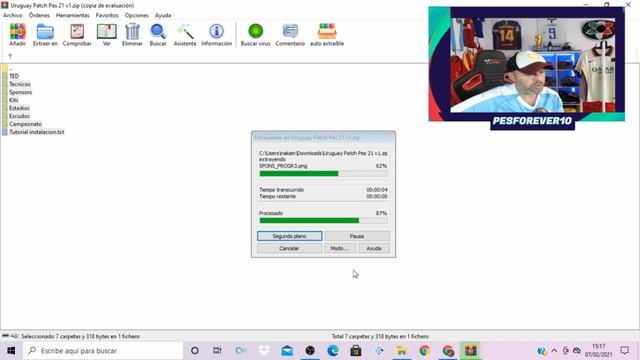This screenshot has height=360, width=640.
Task: Go up one folder level arrow
Action: click(10, 56)
